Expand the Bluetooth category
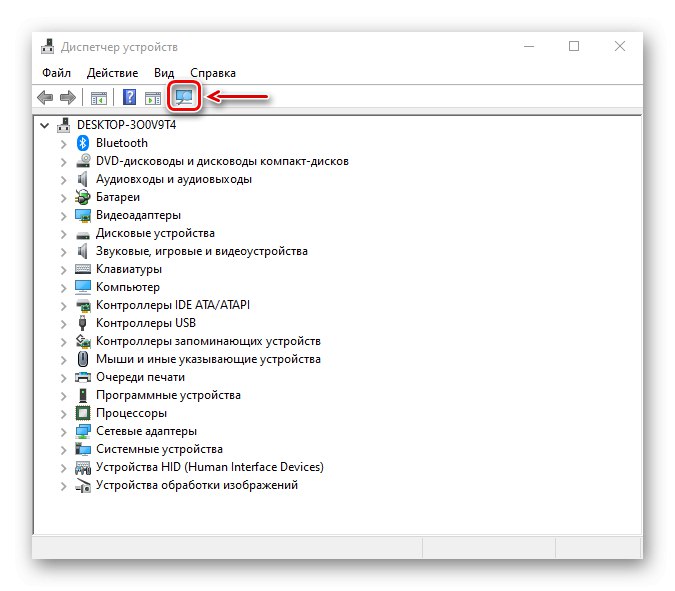 [64, 144]
